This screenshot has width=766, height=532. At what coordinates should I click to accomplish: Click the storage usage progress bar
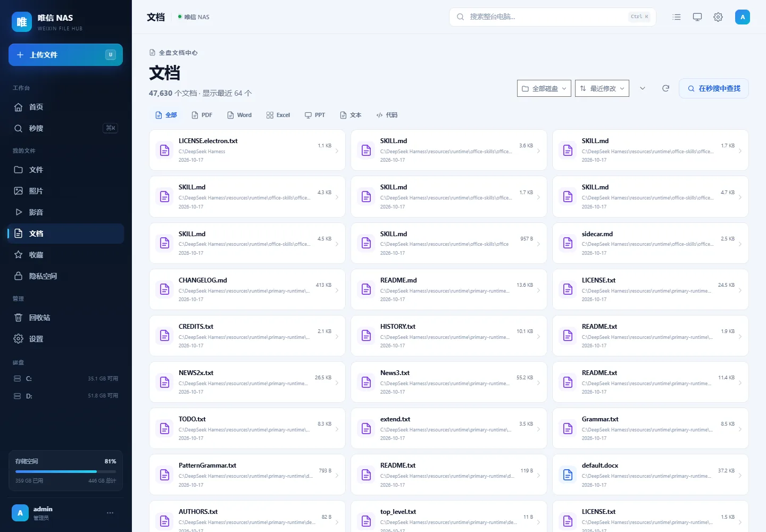point(66,471)
